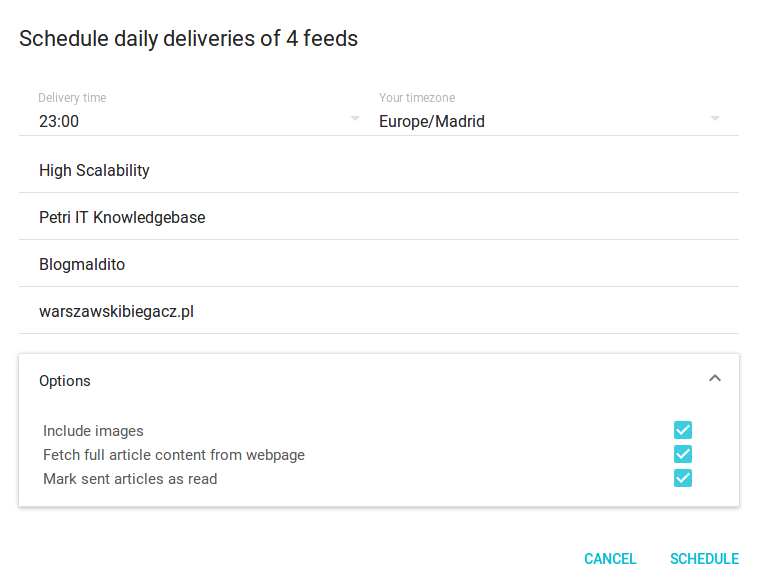Click the 23:00 delivery time value
The width and height of the screenshot is (763, 581).
point(59,122)
